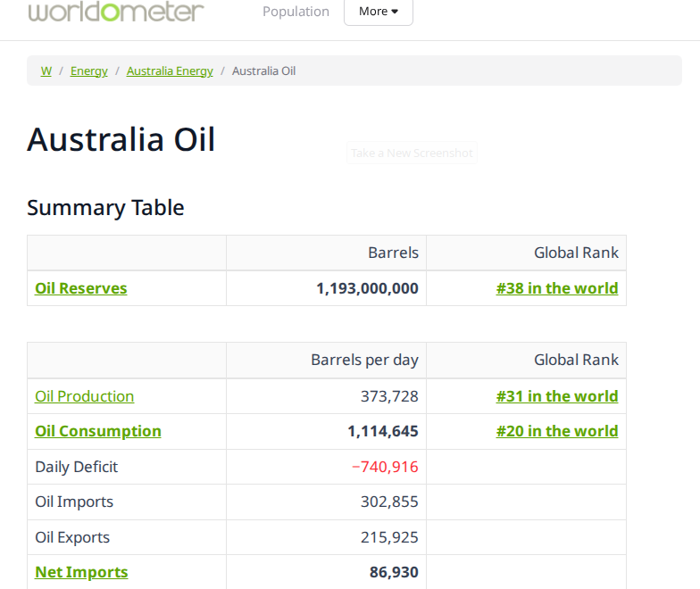Open the Population nav item

[296, 12]
